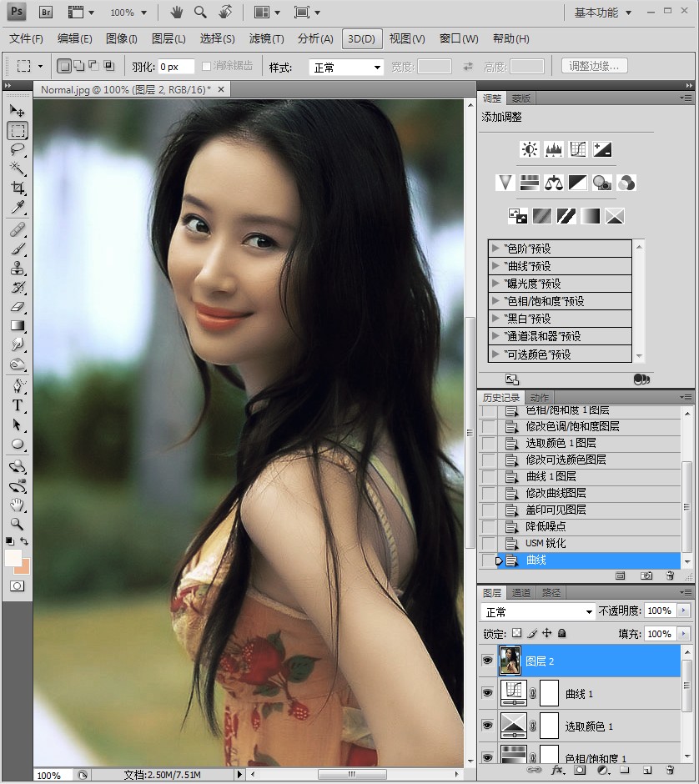Open the 滤镜(T) menu
699x784 pixels.
pos(266,38)
